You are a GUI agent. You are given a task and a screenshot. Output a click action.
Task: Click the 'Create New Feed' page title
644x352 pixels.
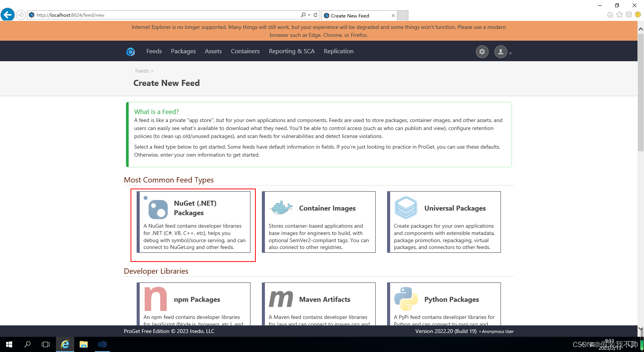(166, 83)
